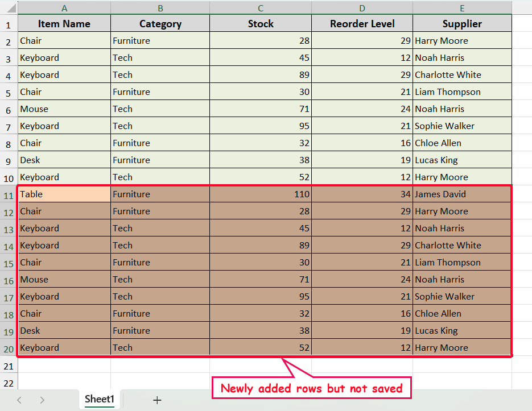Click the Supplier header cell
Image resolution: width=532 pixels, height=411 pixels.
click(462, 24)
